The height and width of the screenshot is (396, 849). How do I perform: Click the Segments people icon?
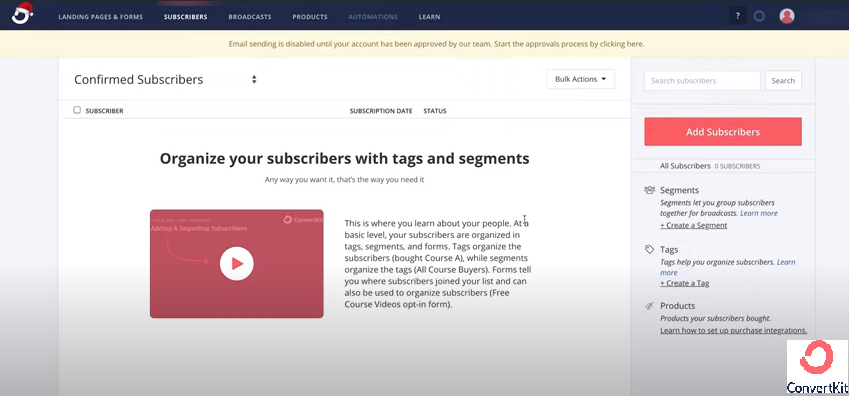click(x=650, y=190)
